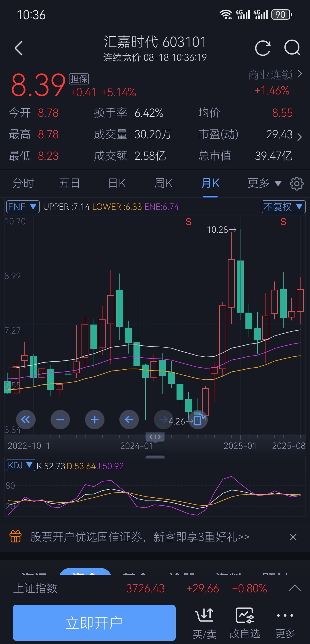
Task: Tap the 上证指数 label
Action: point(36,588)
